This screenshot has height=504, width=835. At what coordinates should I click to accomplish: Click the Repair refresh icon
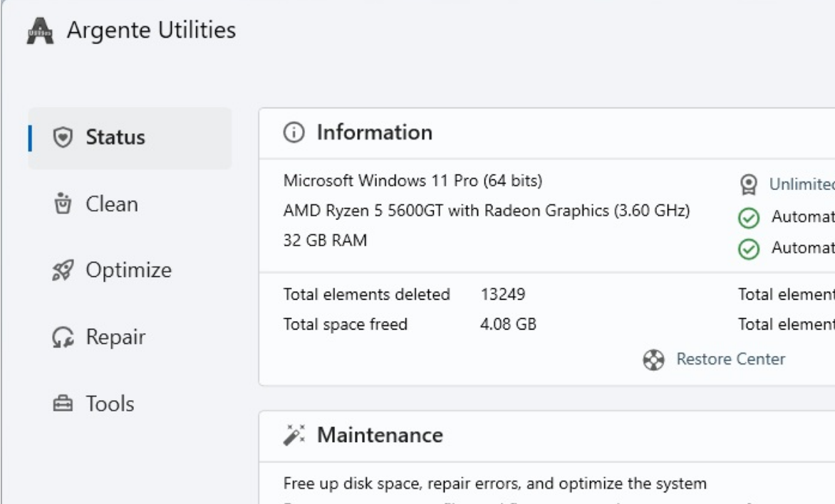63,337
